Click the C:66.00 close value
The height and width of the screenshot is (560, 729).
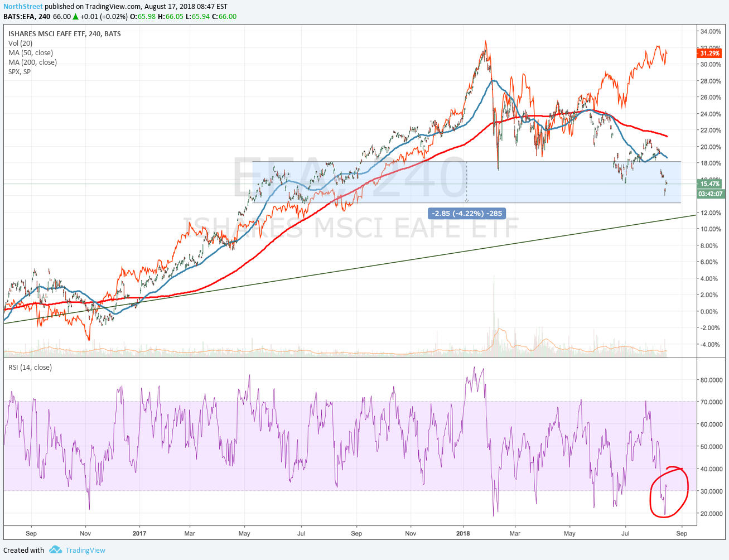pyautogui.click(x=225, y=16)
